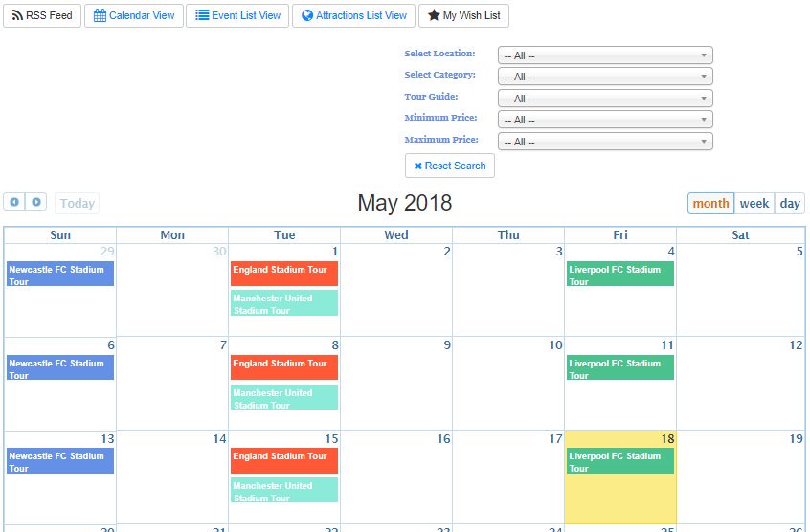Viewport: 810px width, 532px height.
Task: Expand the Maximum Price dropdown
Action: click(x=605, y=141)
